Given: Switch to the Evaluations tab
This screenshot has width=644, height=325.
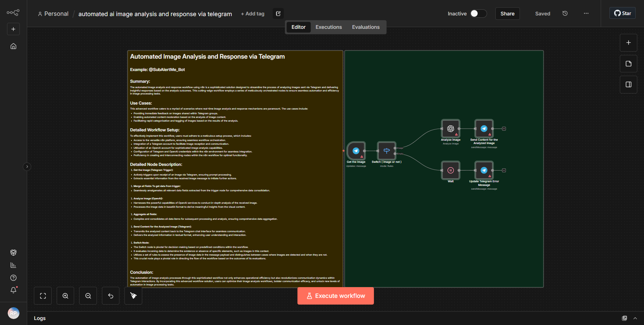Looking at the screenshot, I should (366, 27).
